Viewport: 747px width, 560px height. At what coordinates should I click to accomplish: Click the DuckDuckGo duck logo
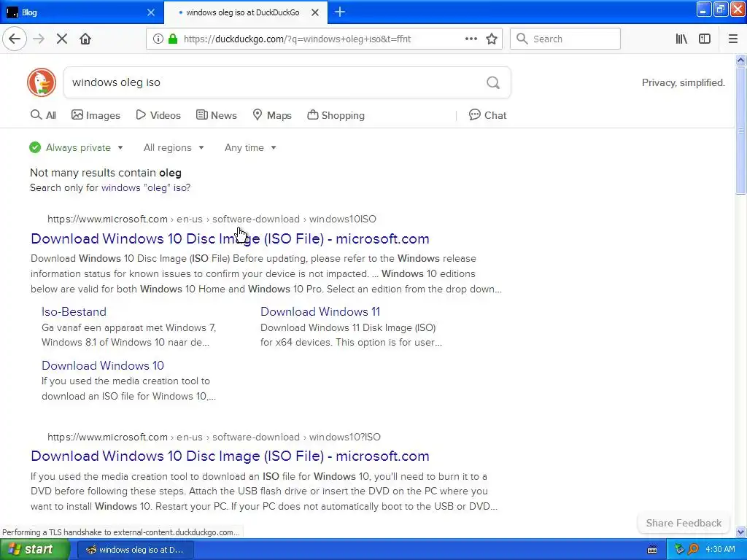(42, 82)
